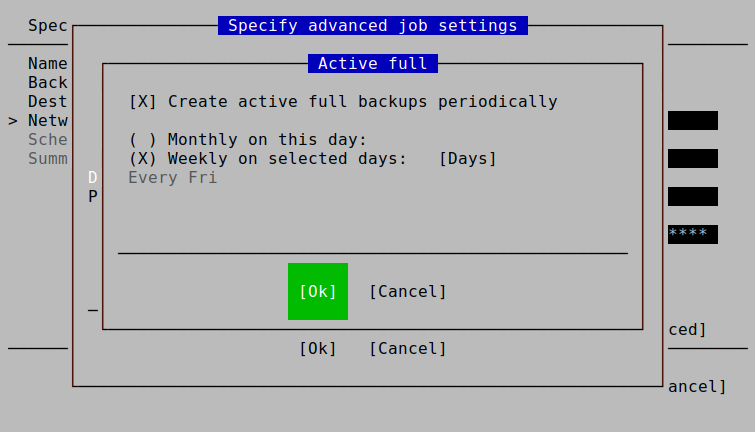Cancel the advanced job settings dialog
Image resolution: width=755 pixels, height=432 pixels.
pos(407,348)
